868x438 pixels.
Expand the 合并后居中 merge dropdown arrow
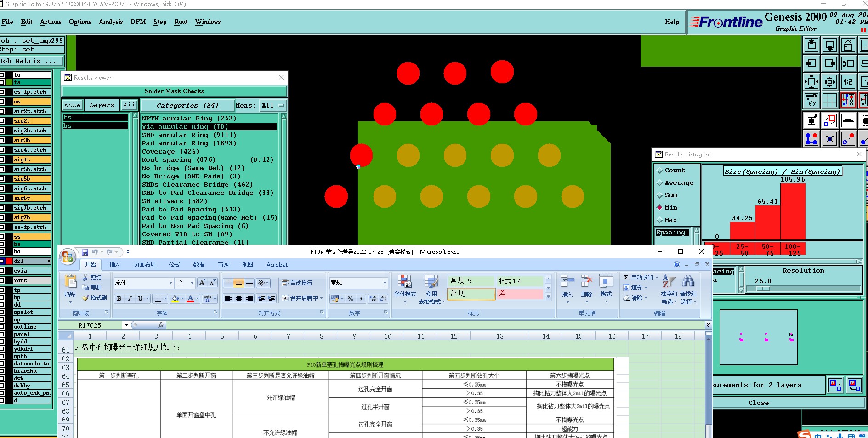coord(321,298)
